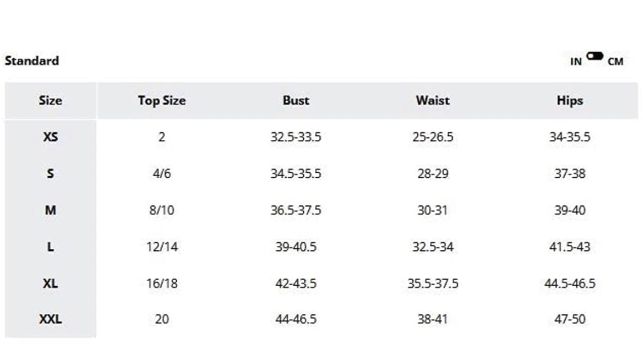Toggle the IN/CM unit switch

tap(594, 56)
